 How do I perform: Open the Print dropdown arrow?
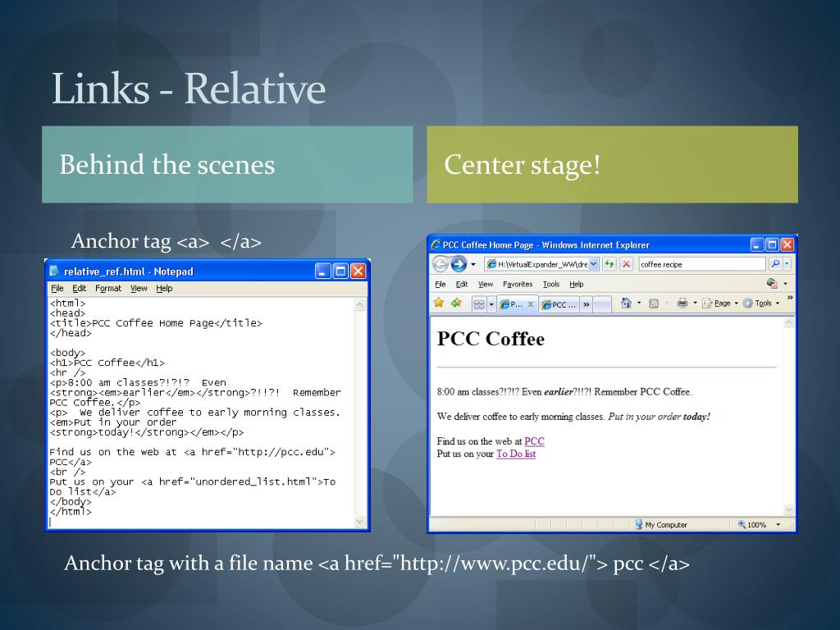coord(696,304)
